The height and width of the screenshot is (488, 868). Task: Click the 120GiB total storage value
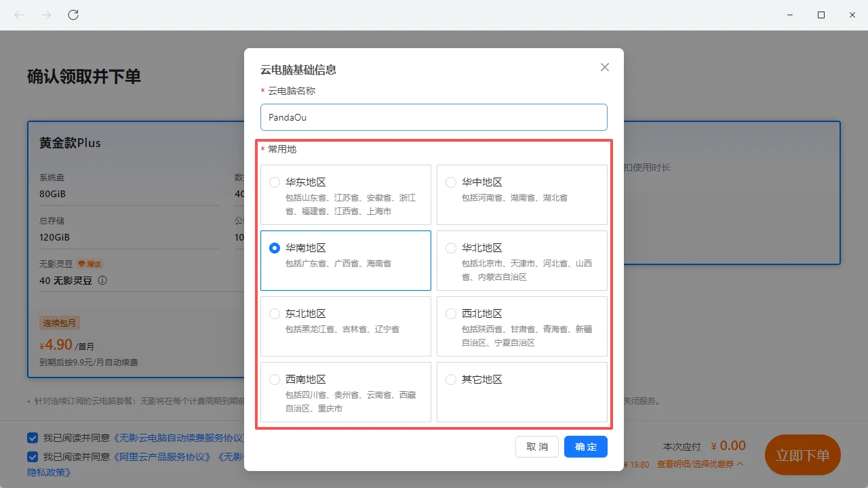[54, 237]
